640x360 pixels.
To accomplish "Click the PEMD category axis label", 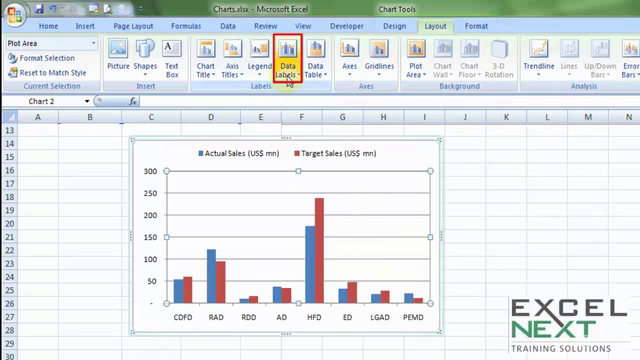I will (x=413, y=317).
